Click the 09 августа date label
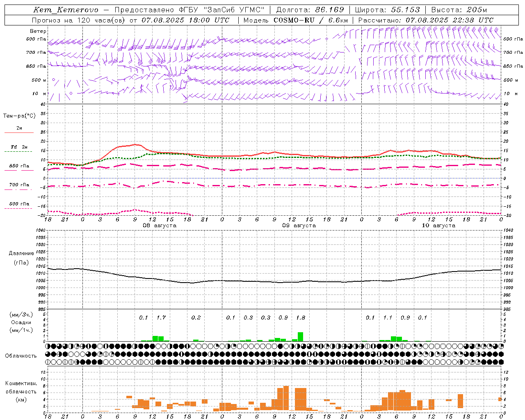Viewport: 525px width, 420px height. click(x=299, y=226)
